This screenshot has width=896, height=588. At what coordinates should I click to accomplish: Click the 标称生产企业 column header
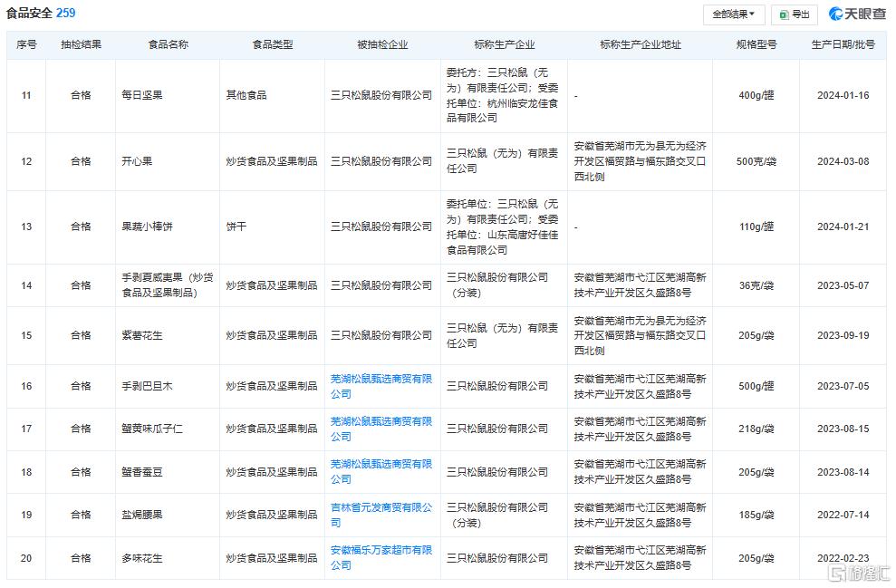(504, 44)
